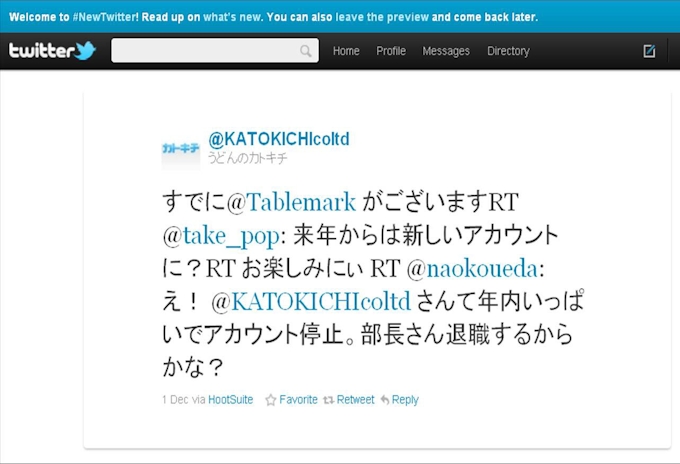Click the Retweet arrows icon
This screenshot has height=464, width=680.
[x=328, y=400]
